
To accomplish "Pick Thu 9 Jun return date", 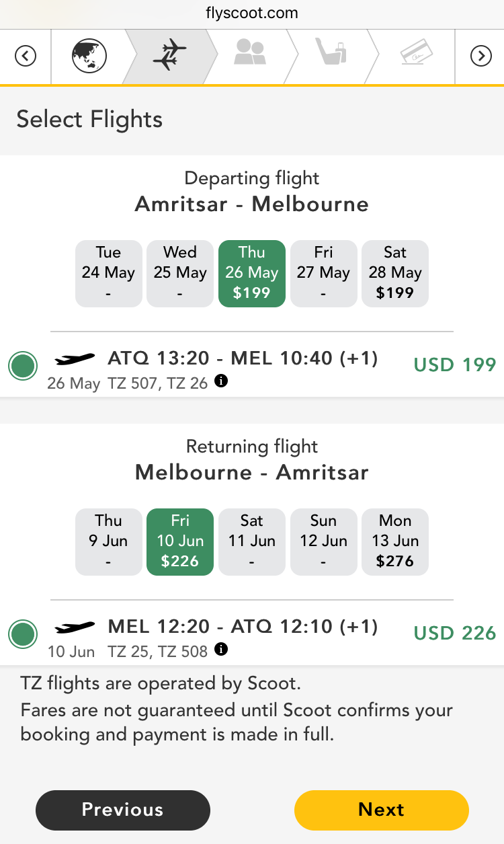I will click(109, 541).
